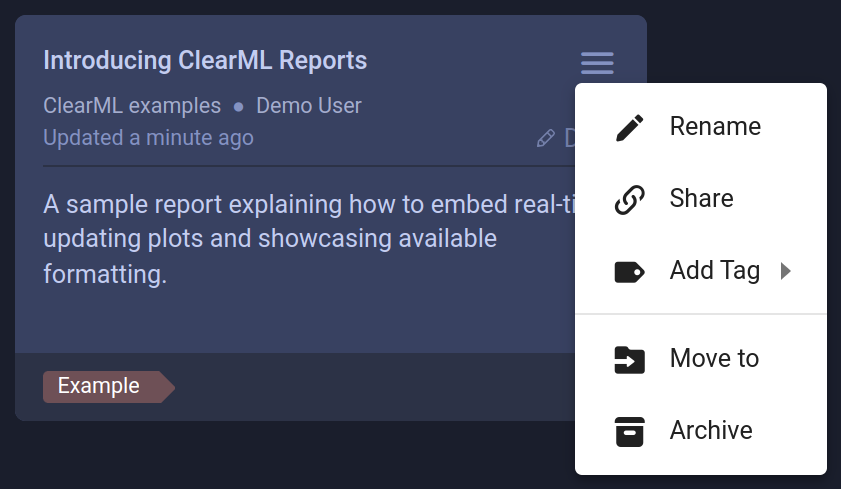Click the Demo User name

(308, 106)
